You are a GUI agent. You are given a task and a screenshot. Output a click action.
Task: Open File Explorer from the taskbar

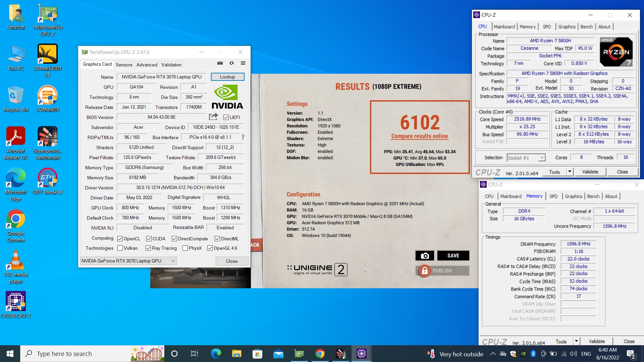click(237, 354)
